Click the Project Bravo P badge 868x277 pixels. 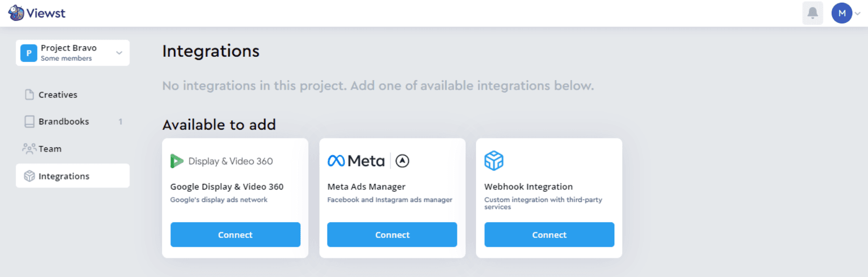[x=29, y=53]
